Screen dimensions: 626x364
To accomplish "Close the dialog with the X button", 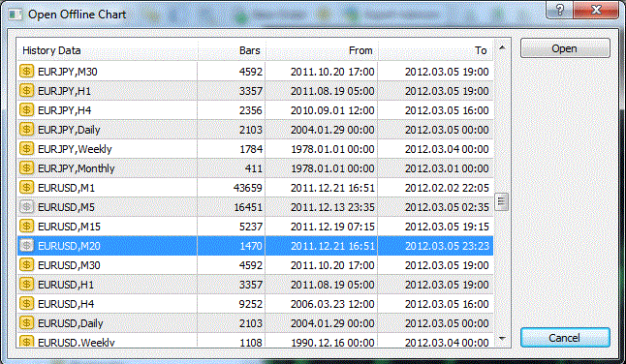I will click(x=596, y=10).
